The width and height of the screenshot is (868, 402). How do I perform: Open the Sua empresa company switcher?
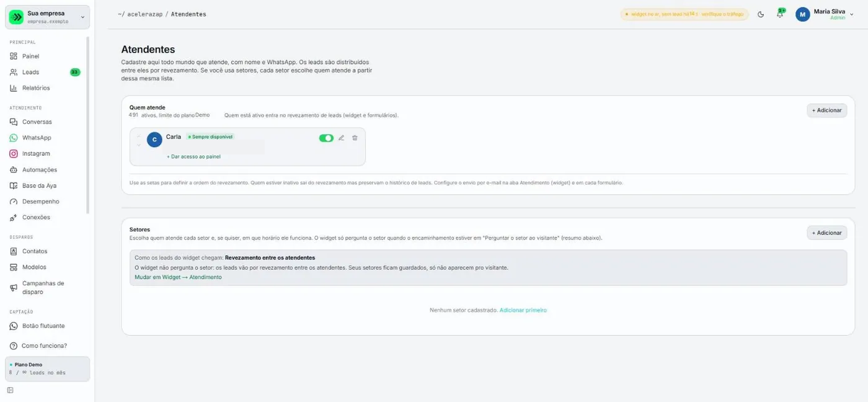click(48, 17)
